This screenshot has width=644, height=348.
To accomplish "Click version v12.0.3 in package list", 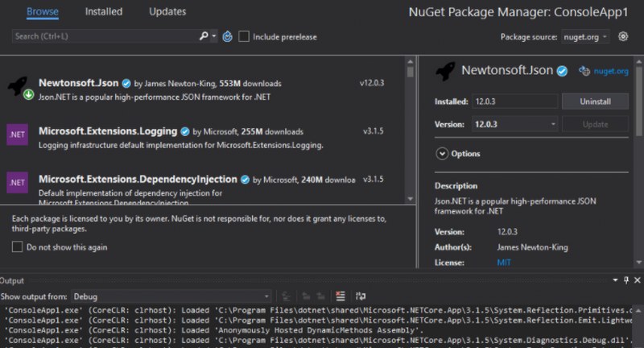I will pos(372,83).
